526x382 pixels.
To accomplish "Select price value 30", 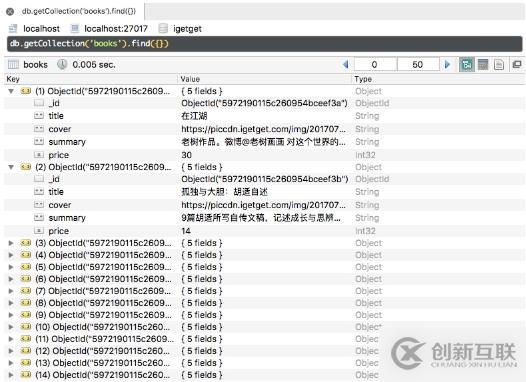I will 187,155.
